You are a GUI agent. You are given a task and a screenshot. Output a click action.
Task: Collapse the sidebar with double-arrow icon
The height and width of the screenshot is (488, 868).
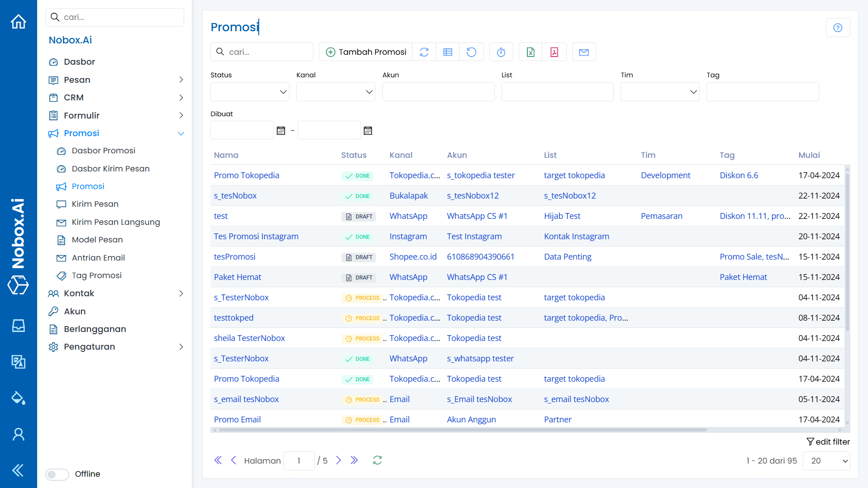(18, 470)
